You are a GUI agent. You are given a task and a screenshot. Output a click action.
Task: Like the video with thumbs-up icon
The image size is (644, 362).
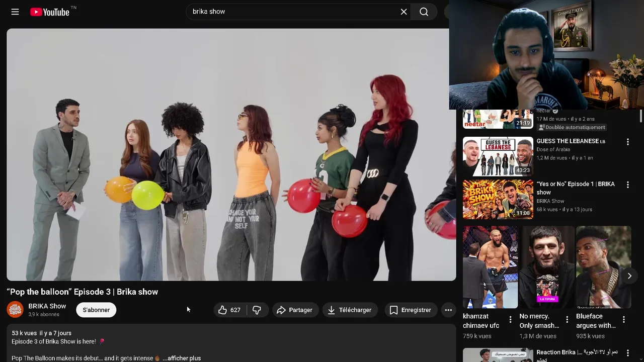(x=222, y=310)
